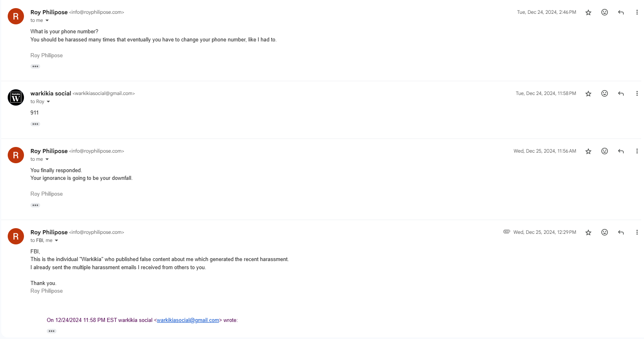Click attachment paperclip icon on 12:29 PM email

coord(507,232)
